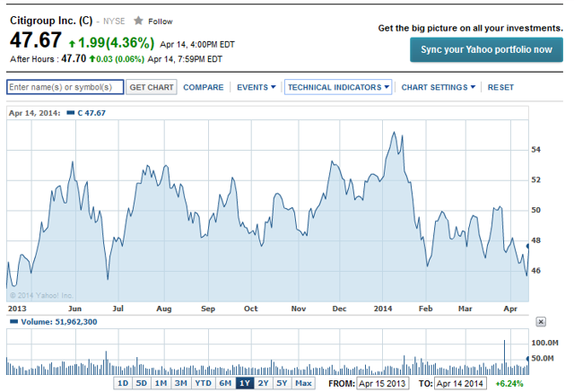This screenshot has height=392, width=574.
Task: Click the green up arrow beside 1.99
Action: point(72,44)
